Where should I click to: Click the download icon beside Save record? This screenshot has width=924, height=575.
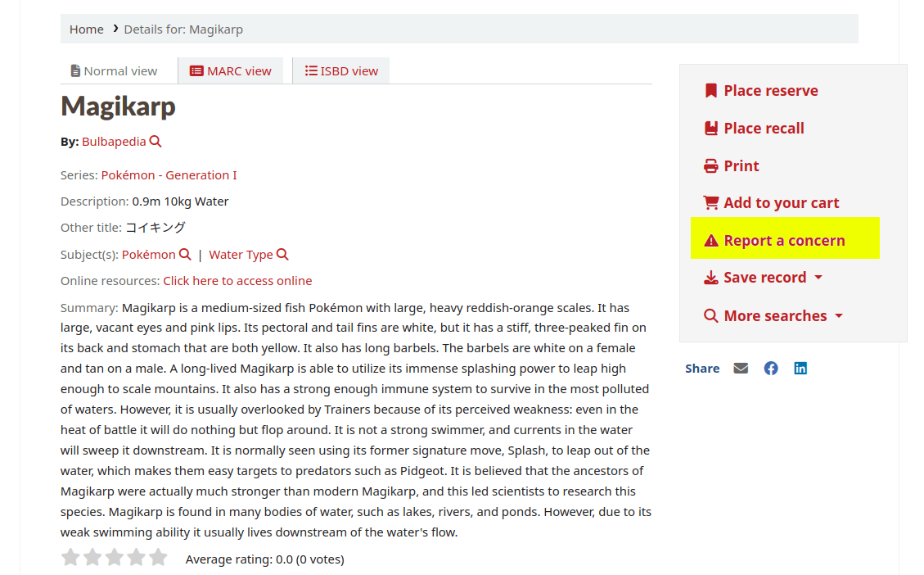710,278
